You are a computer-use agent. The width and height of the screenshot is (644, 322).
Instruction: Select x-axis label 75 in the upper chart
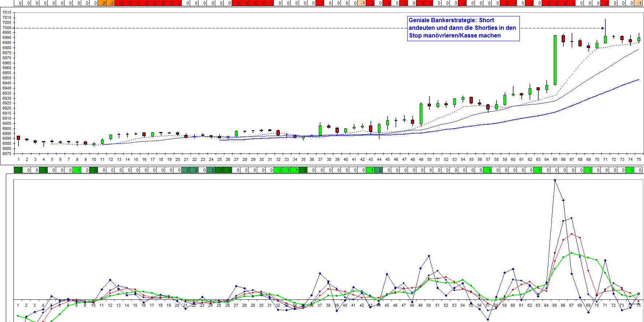click(x=639, y=159)
